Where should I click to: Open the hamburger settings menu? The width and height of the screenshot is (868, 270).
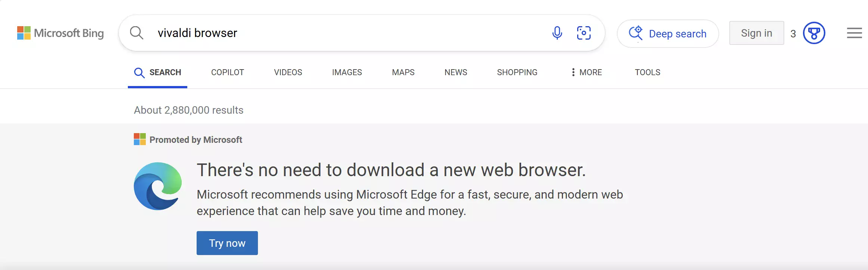click(854, 33)
